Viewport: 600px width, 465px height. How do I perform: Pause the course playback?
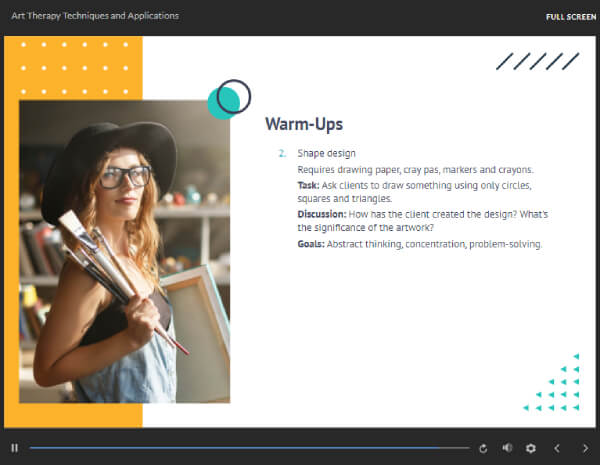point(14,448)
